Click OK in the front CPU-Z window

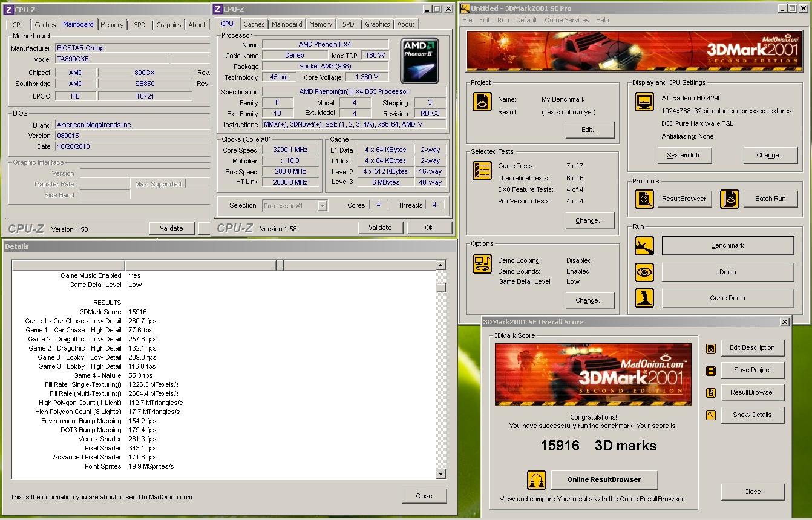tap(429, 228)
